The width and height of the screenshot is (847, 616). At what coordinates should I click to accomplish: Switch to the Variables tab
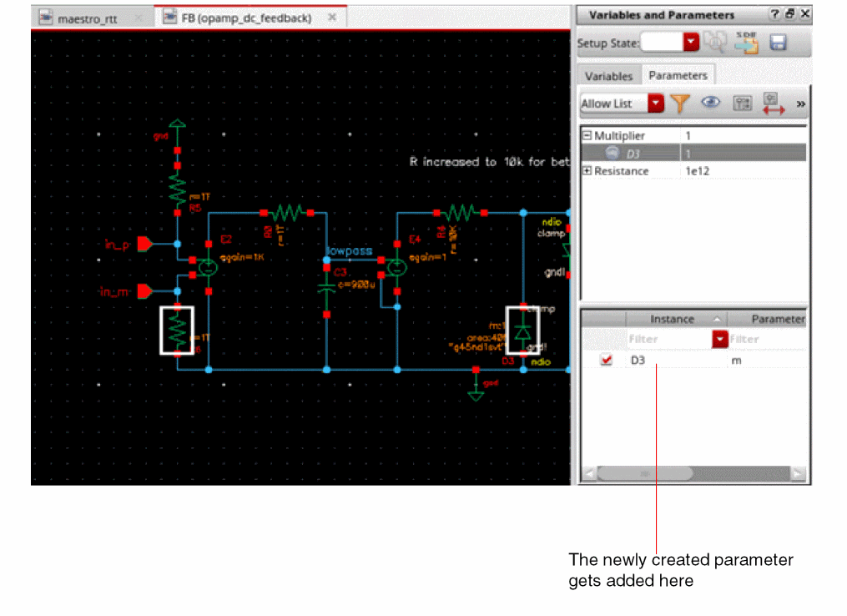[x=608, y=76]
